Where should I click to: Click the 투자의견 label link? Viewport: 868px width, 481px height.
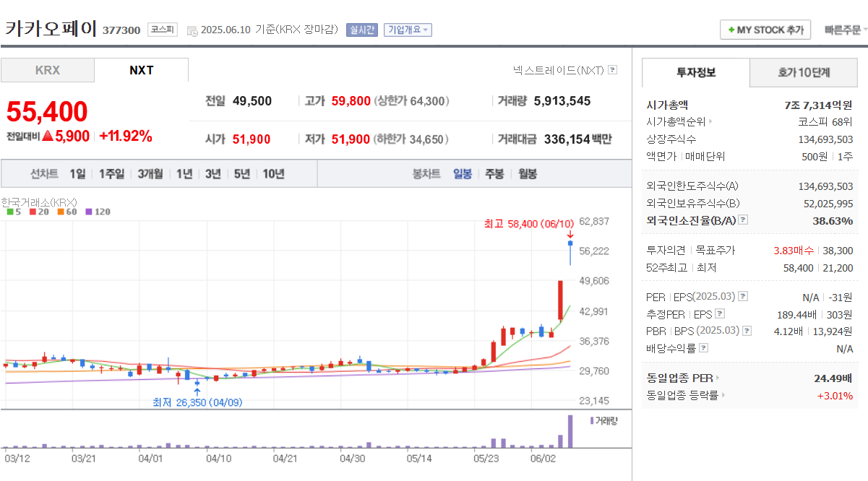pos(666,251)
